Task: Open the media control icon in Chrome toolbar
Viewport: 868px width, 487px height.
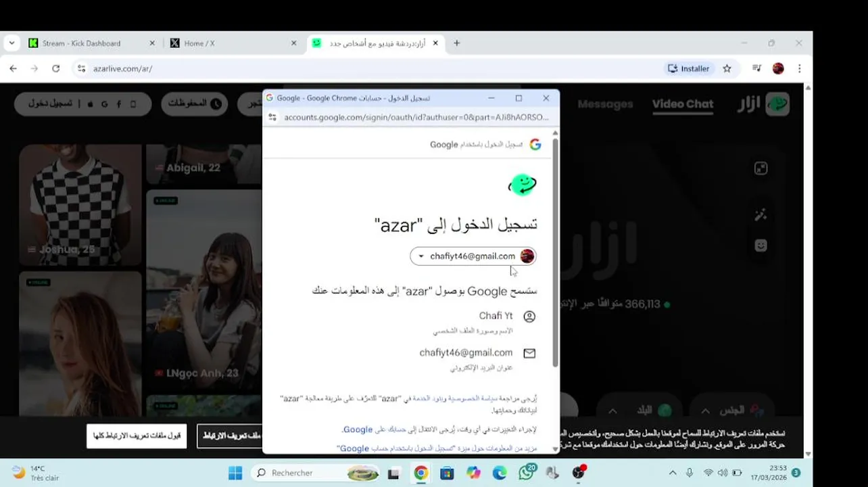Action: (756, 68)
